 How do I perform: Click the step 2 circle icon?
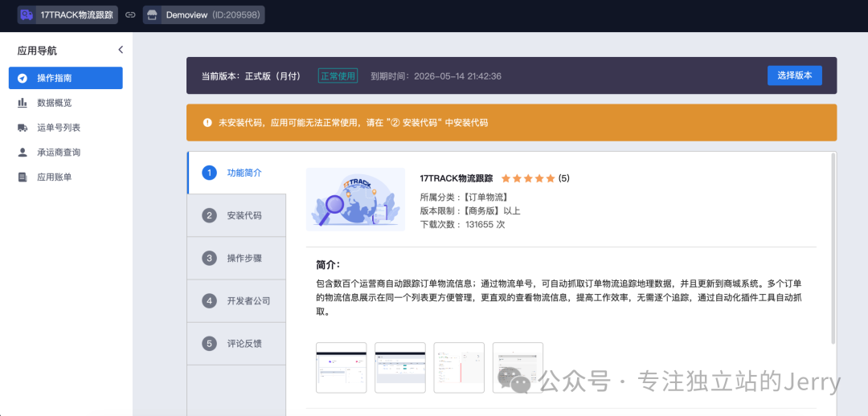[209, 215]
